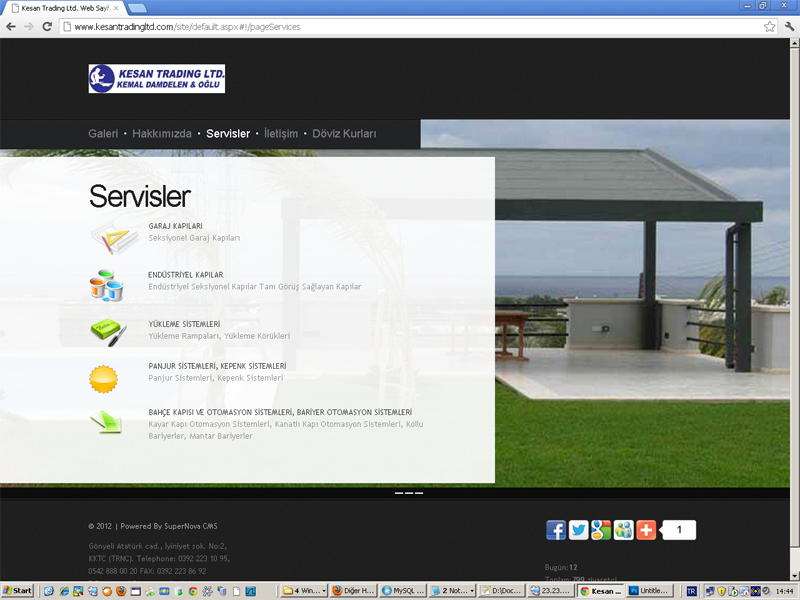This screenshot has width=800, height=600.
Task: Open the Galeri menu item
Action: 103,134
